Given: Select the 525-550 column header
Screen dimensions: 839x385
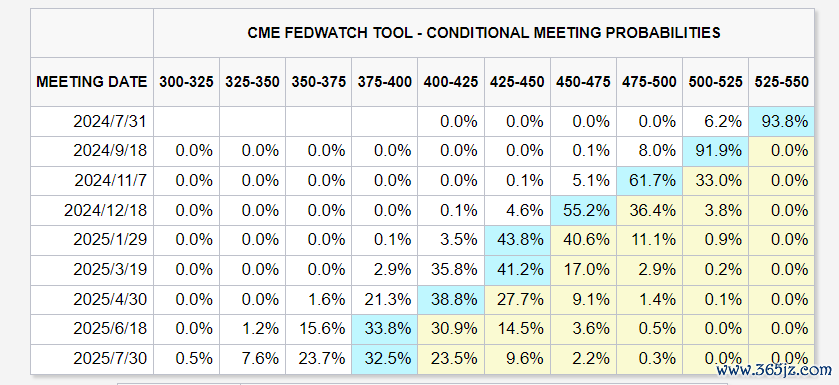Looking at the screenshot, I should 781,82.
